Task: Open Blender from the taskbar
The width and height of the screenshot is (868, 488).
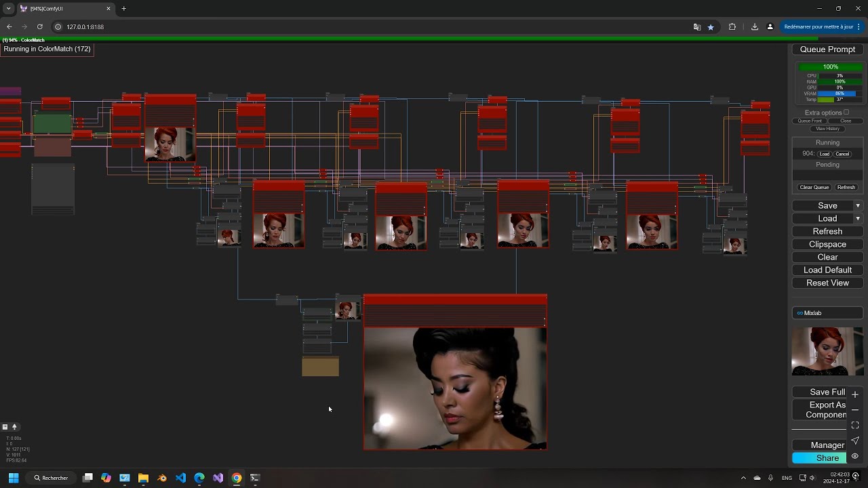Action: pos(162,478)
